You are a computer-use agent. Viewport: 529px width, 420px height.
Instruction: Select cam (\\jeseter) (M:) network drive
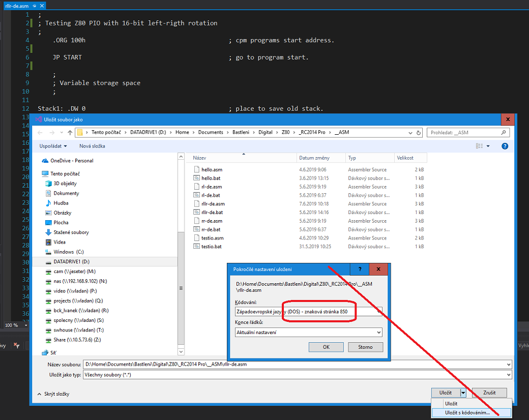(x=74, y=272)
